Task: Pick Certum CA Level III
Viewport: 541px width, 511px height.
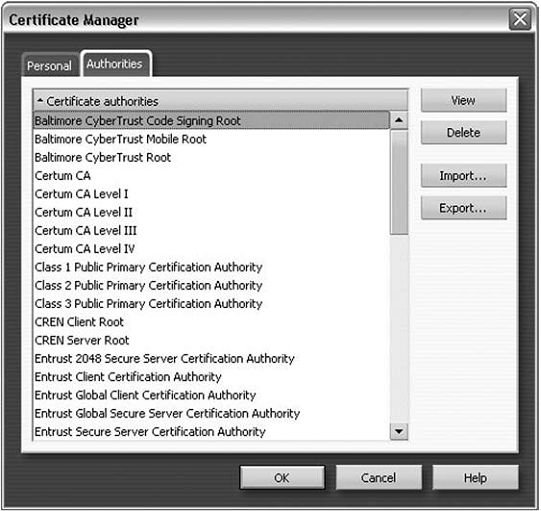Action: 212,230
